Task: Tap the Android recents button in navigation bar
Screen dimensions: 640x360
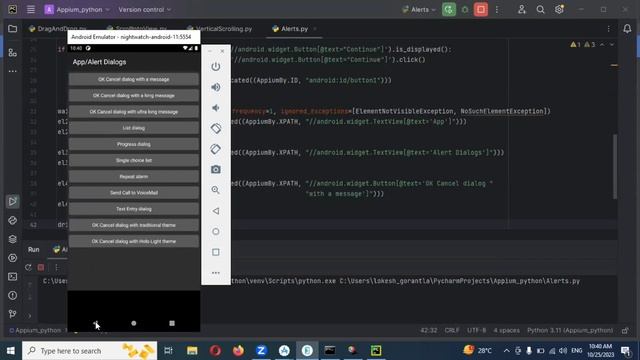Action: pos(172,323)
